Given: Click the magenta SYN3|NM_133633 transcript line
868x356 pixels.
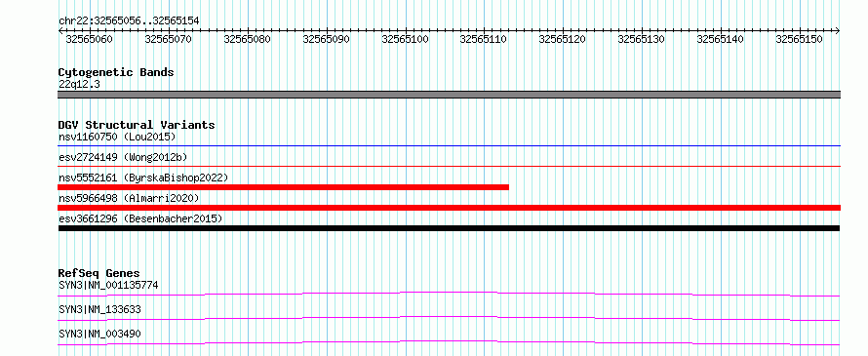Looking at the screenshot, I should [449, 318].
